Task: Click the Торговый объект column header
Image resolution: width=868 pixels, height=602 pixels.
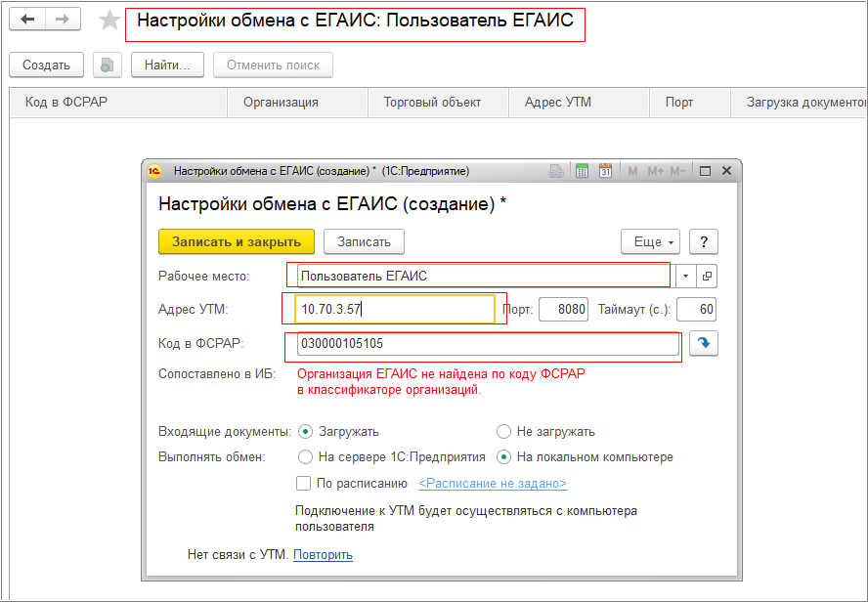Action: pyautogui.click(x=439, y=103)
